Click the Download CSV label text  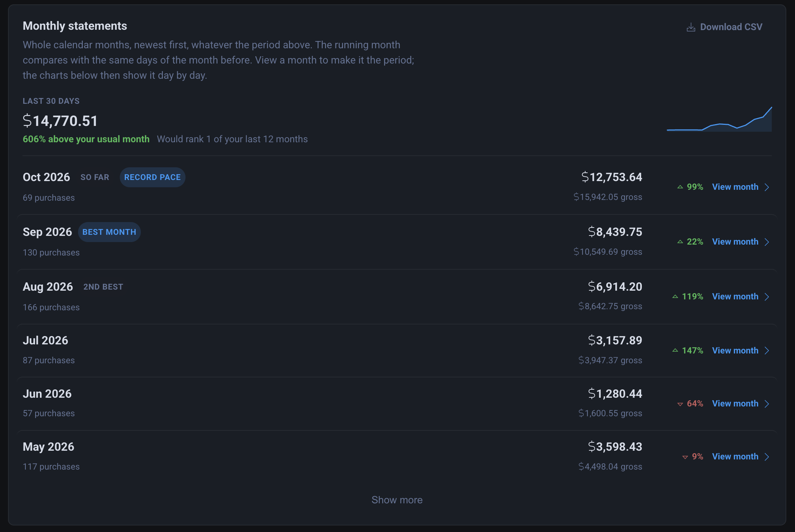click(x=731, y=27)
